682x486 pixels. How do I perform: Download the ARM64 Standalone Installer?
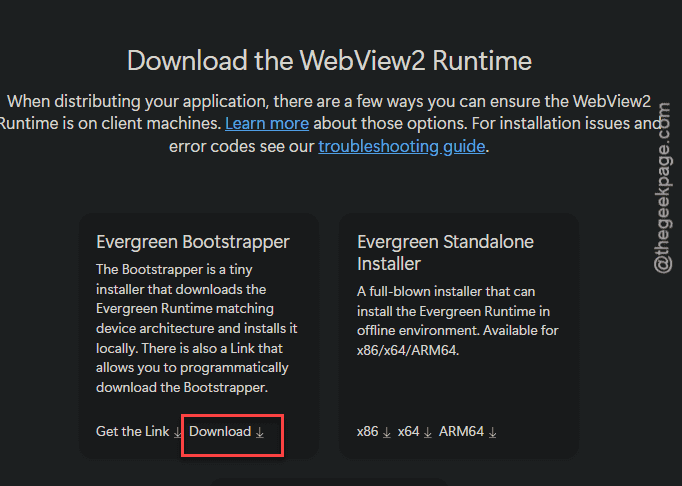[468, 432]
